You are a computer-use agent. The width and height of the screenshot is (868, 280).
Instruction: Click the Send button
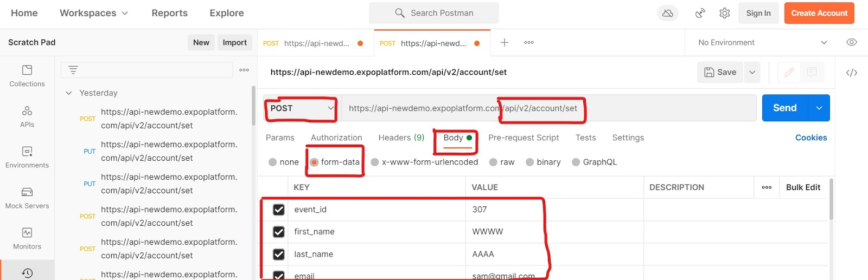785,108
